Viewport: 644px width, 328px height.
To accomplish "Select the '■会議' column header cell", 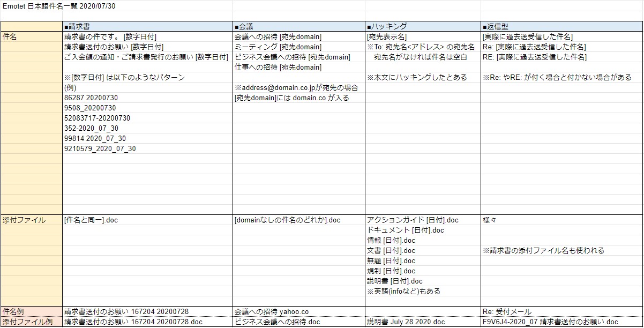I will click(x=298, y=26).
